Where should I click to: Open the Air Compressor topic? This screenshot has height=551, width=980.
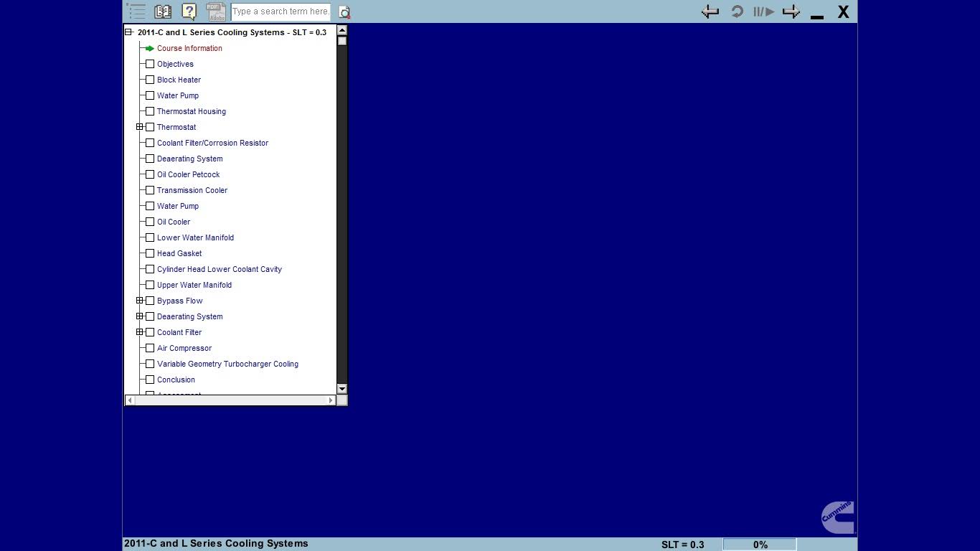click(184, 348)
